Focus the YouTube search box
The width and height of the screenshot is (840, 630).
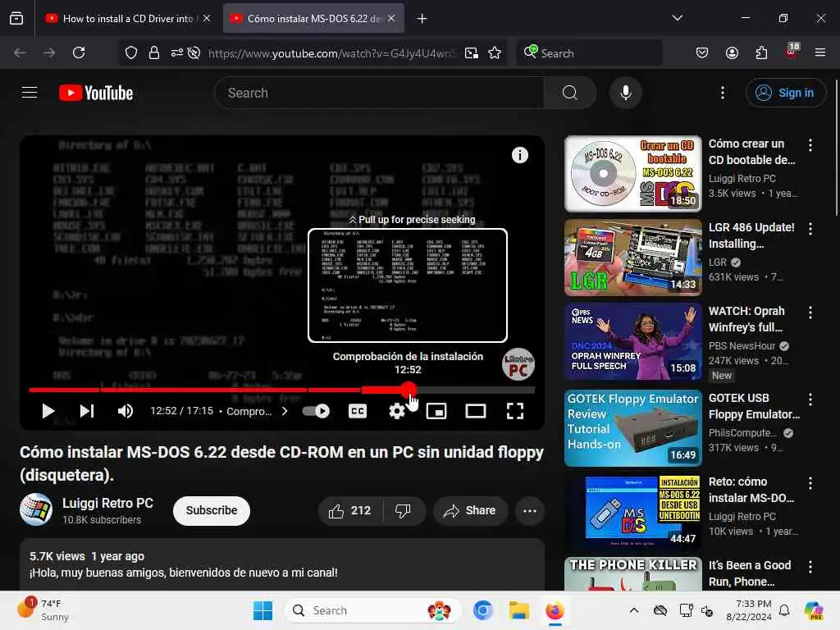[x=379, y=93]
